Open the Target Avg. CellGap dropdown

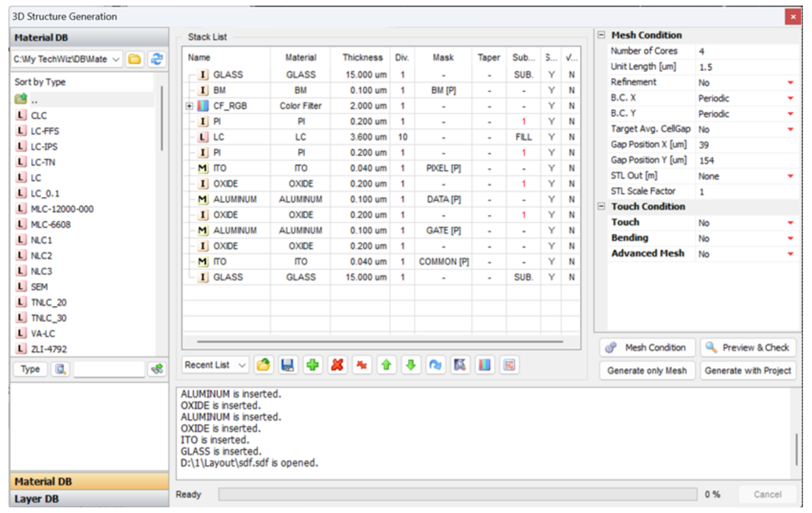791,130
